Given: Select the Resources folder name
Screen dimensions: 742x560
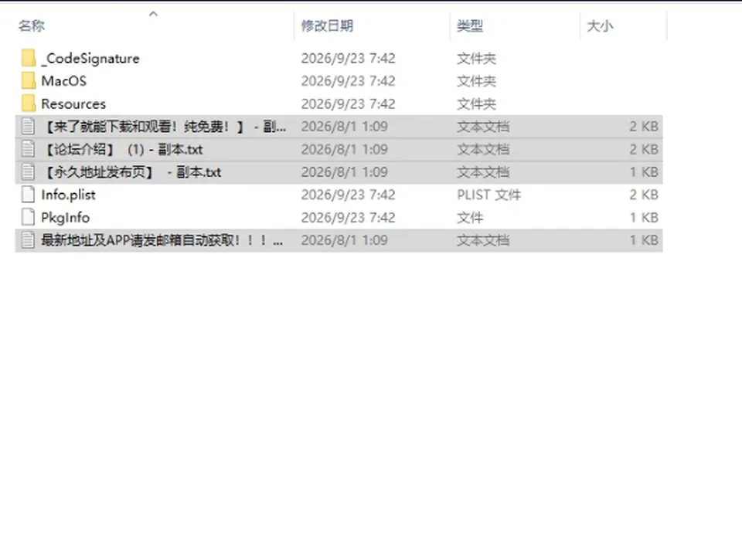Looking at the screenshot, I should click(73, 104).
